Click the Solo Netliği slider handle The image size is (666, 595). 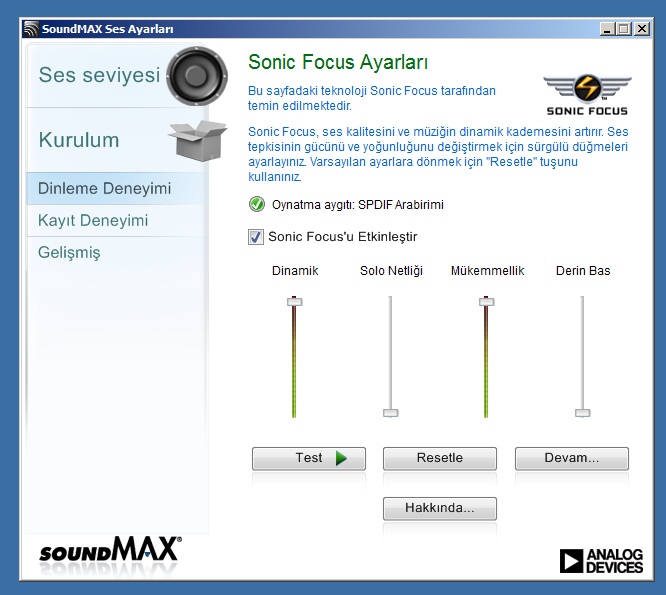[391, 412]
